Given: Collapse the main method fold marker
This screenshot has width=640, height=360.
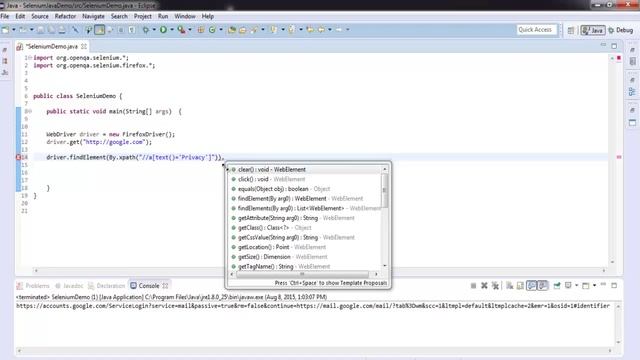Looking at the screenshot, I should (30, 111).
